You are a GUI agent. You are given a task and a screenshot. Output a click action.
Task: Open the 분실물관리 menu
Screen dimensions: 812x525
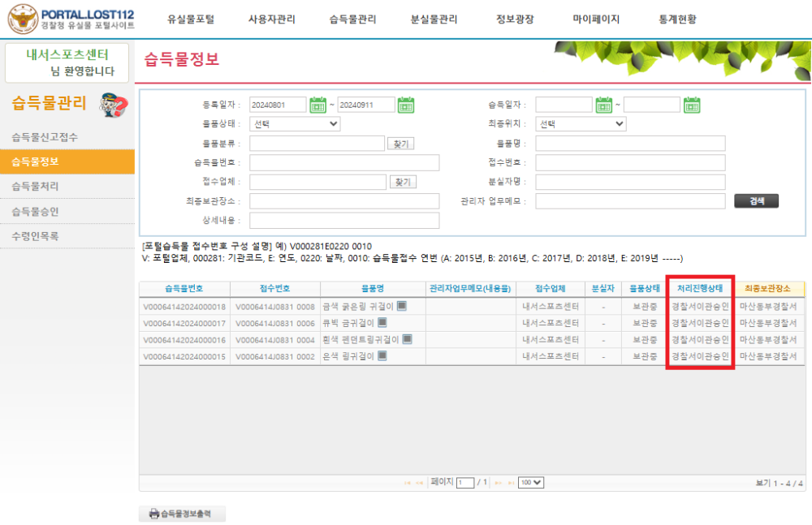434,19
